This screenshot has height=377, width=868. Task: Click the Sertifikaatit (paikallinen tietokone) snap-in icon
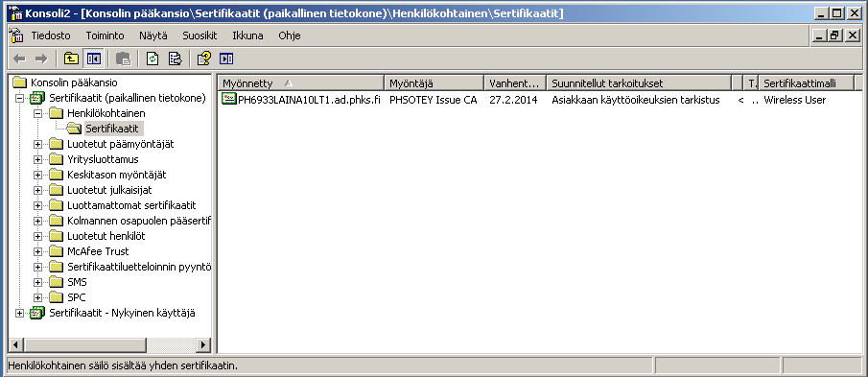pyautogui.click(x=37, y=98)
